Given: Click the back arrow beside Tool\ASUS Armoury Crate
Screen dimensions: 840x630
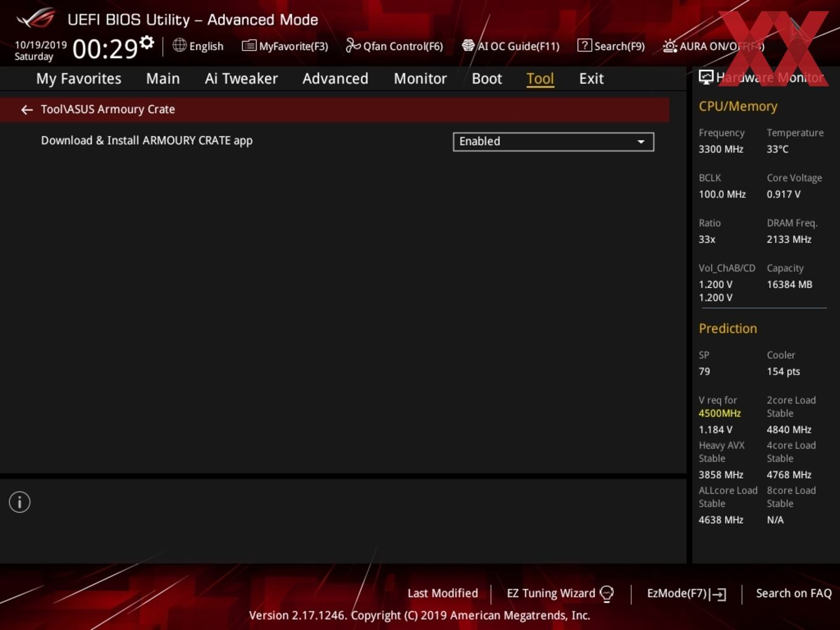Looking at the screenshot, I should (x=27, y=110).
